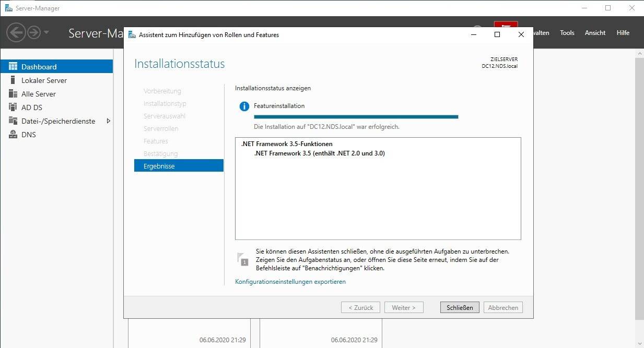Open the Tools menu
Viewport: 644px width, 348px height.
[x=567, y=33]
